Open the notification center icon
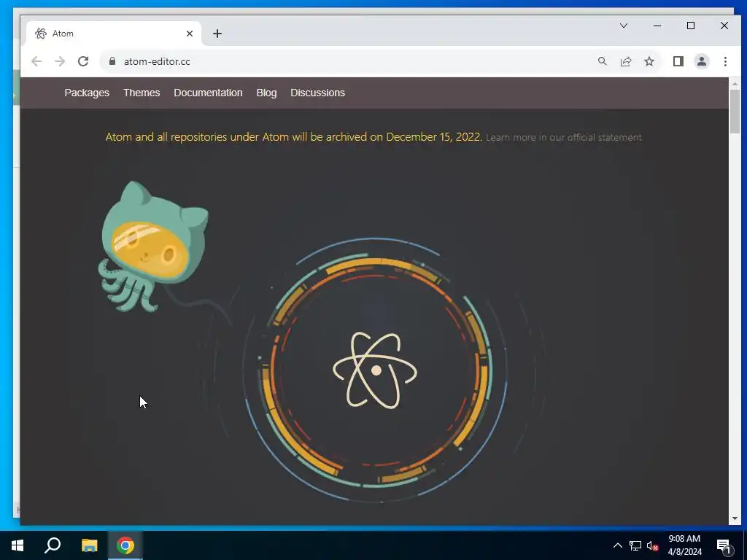The height and width of the screenshot is (560, 747). pyautogui.click(x=724, y=546)
